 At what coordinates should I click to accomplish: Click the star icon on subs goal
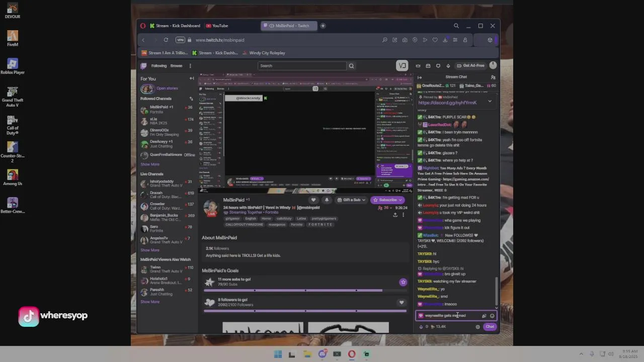403,282
